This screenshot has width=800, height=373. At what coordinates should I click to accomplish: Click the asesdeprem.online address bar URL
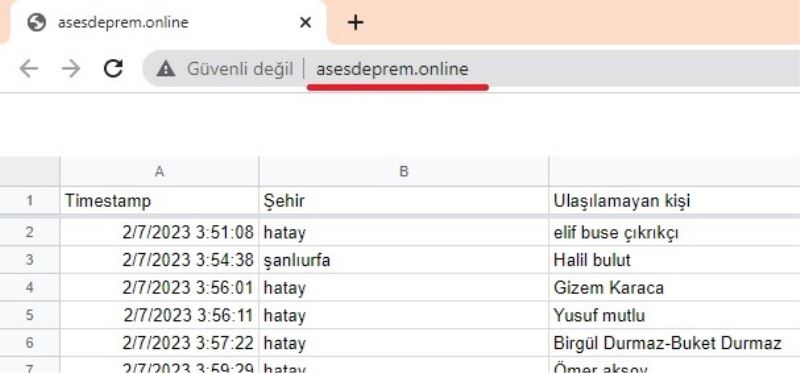click(x=392, y=69)
